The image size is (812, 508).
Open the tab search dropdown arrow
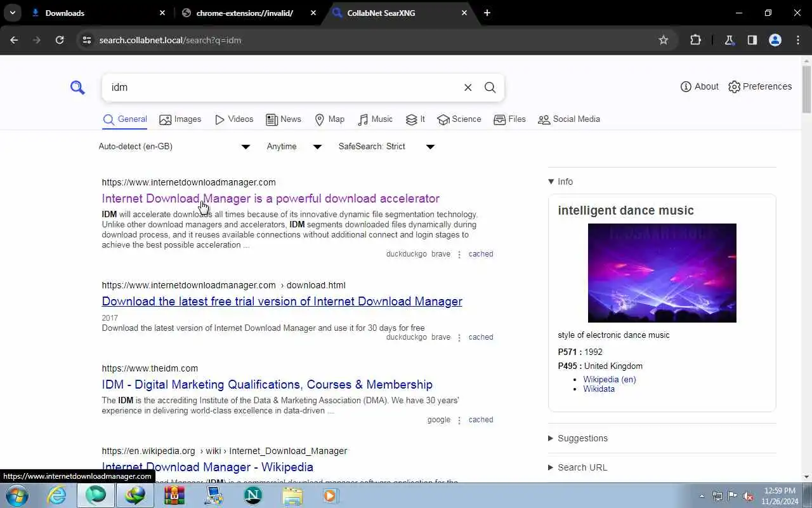coord(13,13)
